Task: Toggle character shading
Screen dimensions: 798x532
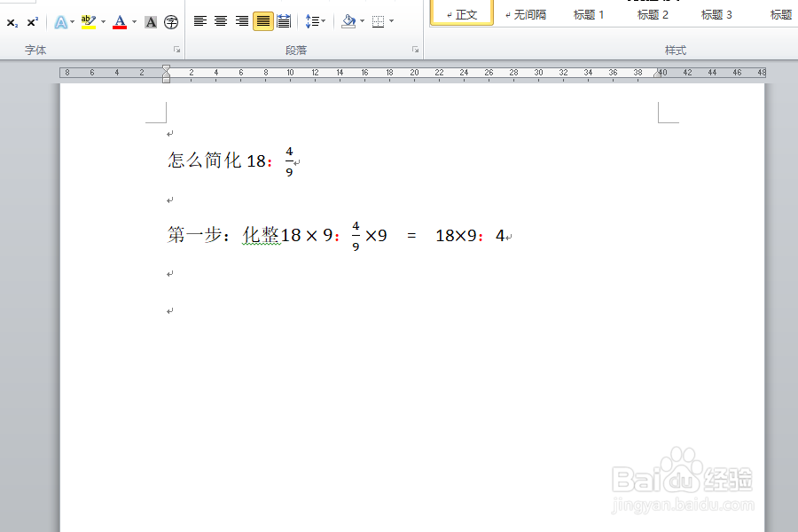Action: [x=151, y=22]
